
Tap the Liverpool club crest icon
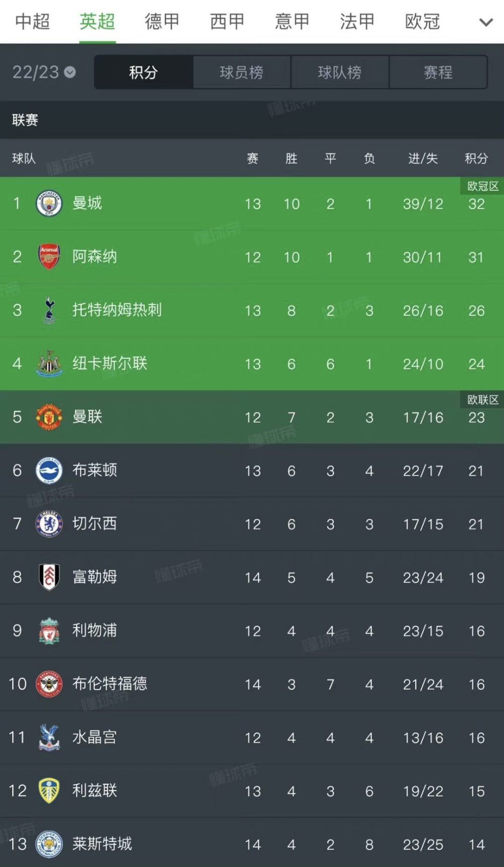pos(49,631)
